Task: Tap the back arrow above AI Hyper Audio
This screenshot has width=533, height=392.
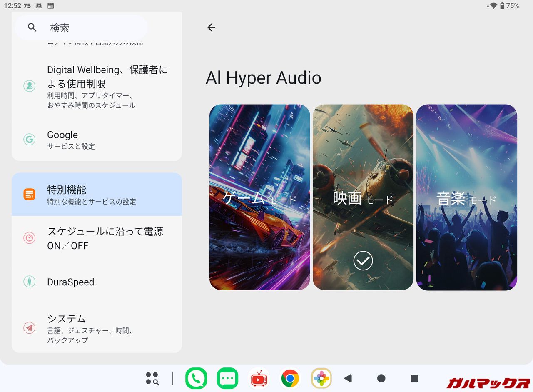Action: pyautogui.click(x=212, y=27)
